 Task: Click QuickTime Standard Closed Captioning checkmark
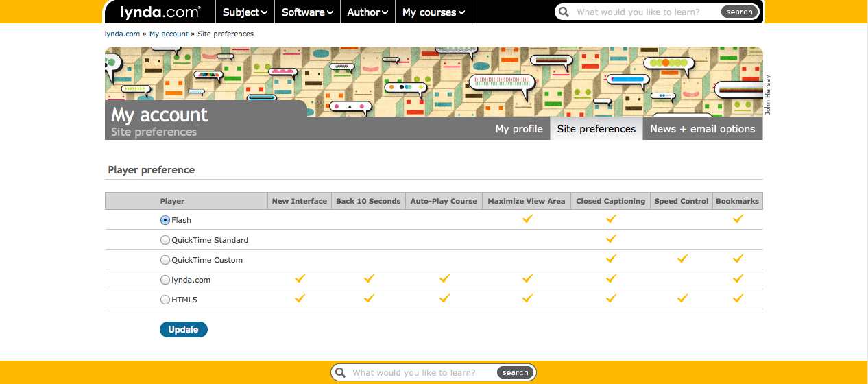click(611, 239)
